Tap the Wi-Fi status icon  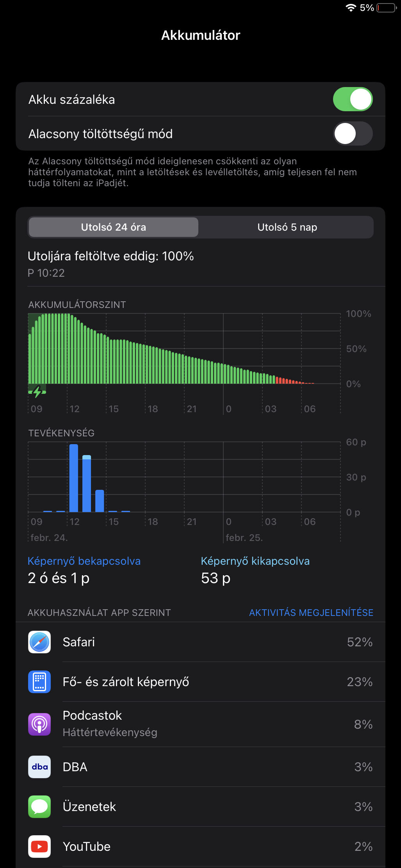point(351,8)
